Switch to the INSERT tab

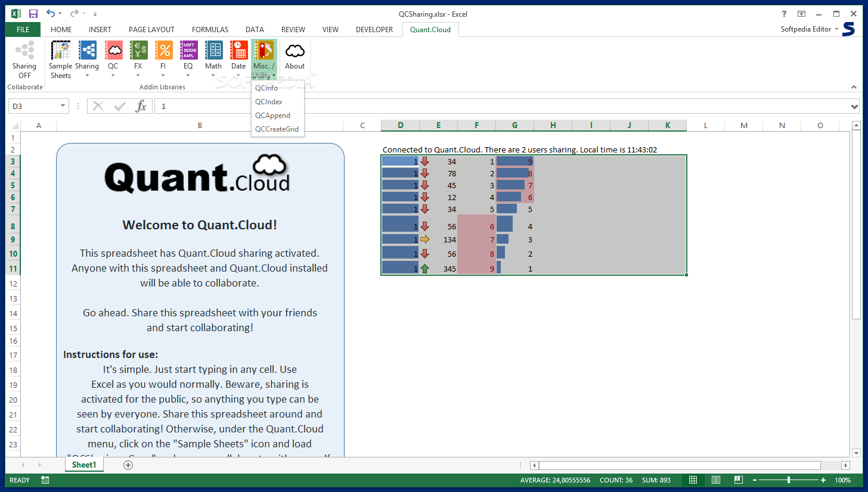[100, 29]
